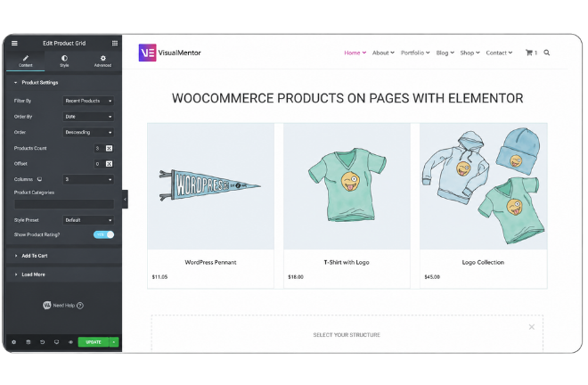Collapse the Elementor panel with the side arrow
The height and width of the screenshot is (385, 588).
(125, 200)
